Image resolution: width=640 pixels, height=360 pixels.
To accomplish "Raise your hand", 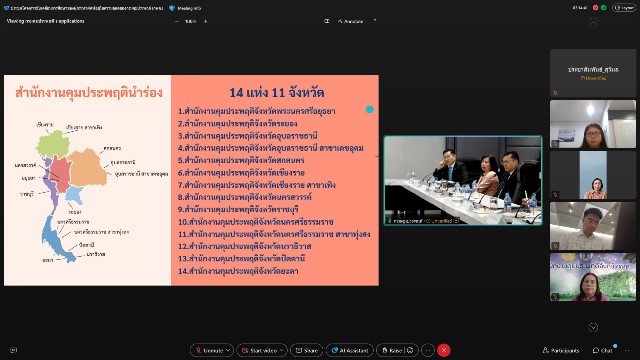I will click(x=392, y=350).
